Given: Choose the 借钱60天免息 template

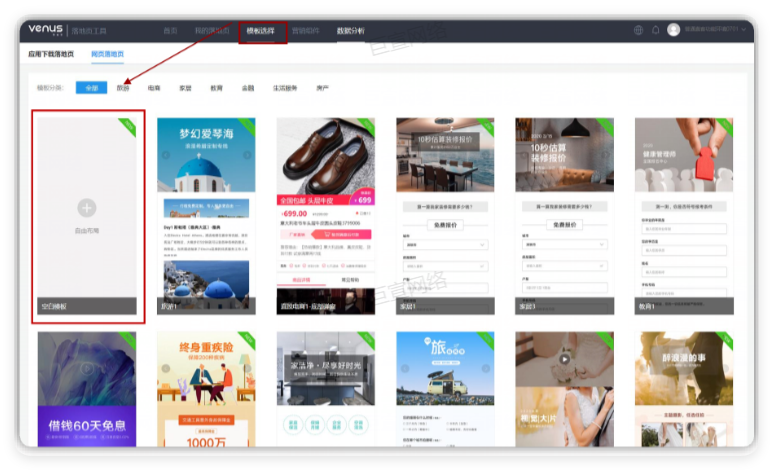Looking at the screenshot, I should click(87, 389).
